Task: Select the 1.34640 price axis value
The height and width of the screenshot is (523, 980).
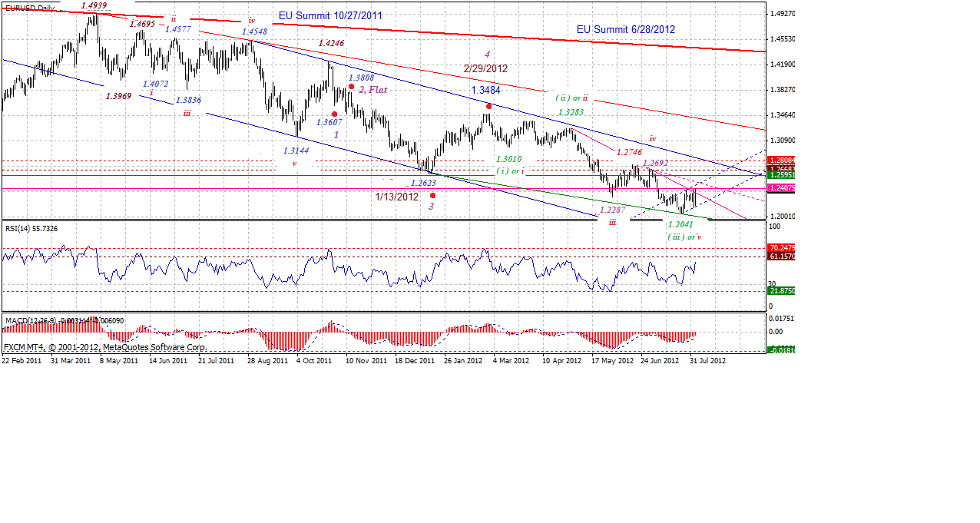Action: tap(784, 115)
